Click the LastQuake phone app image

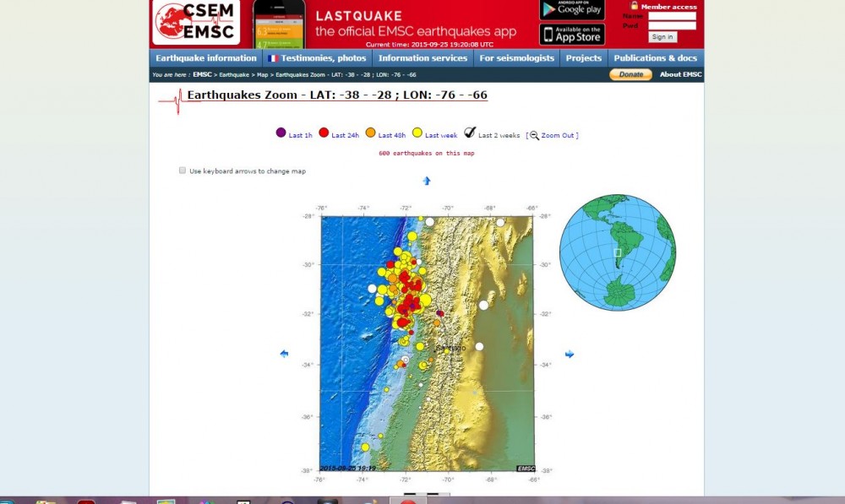pyautogui.click(x=279, y=24)
